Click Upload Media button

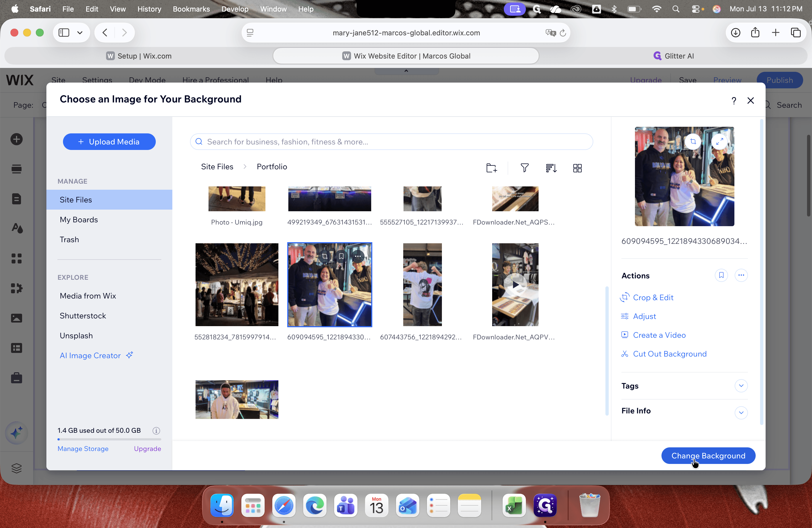tap(109, 142)
